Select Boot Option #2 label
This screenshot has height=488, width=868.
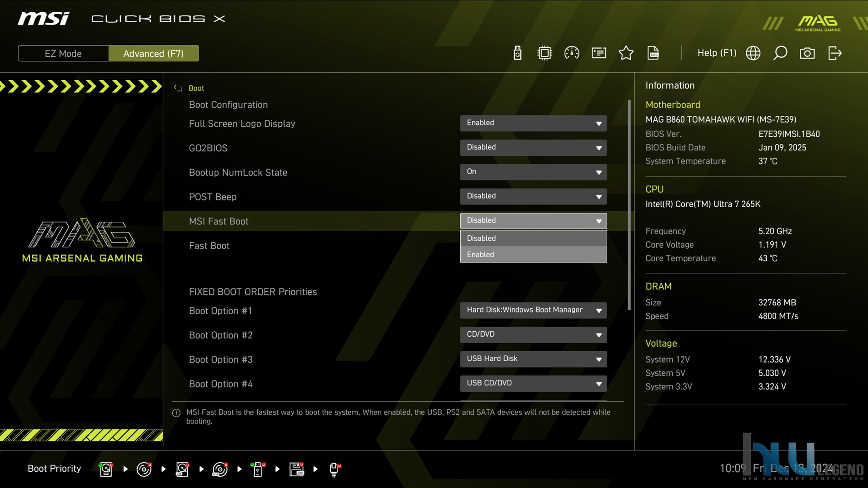(221, 335)
